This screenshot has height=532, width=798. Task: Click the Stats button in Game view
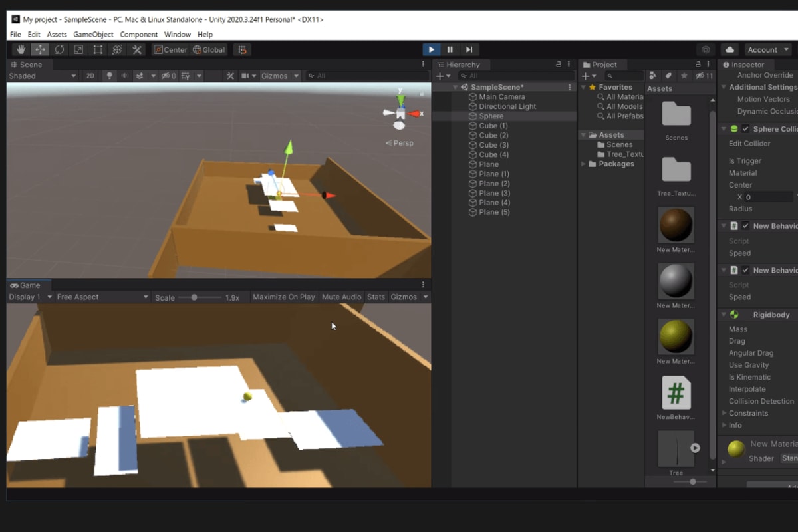point(376,297)
